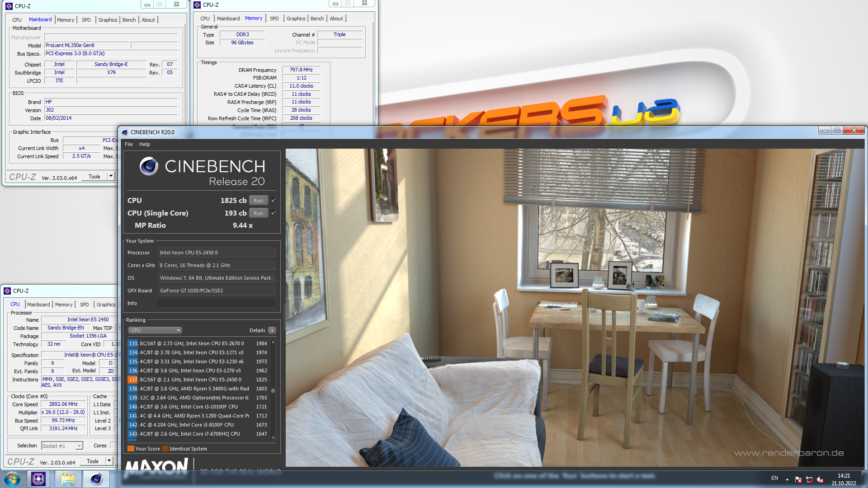This screenshot has width=868, height=488.
Task: Open Windows Explorer folder on taskbar
Action: tap(68, 479)
